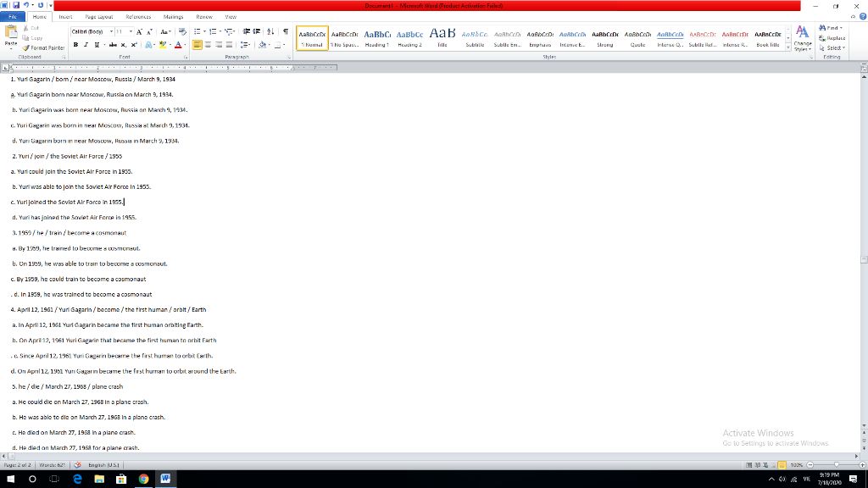Click the zoom slider in the status bar
This screenshot has height=488, width=868.
[835, 465]
